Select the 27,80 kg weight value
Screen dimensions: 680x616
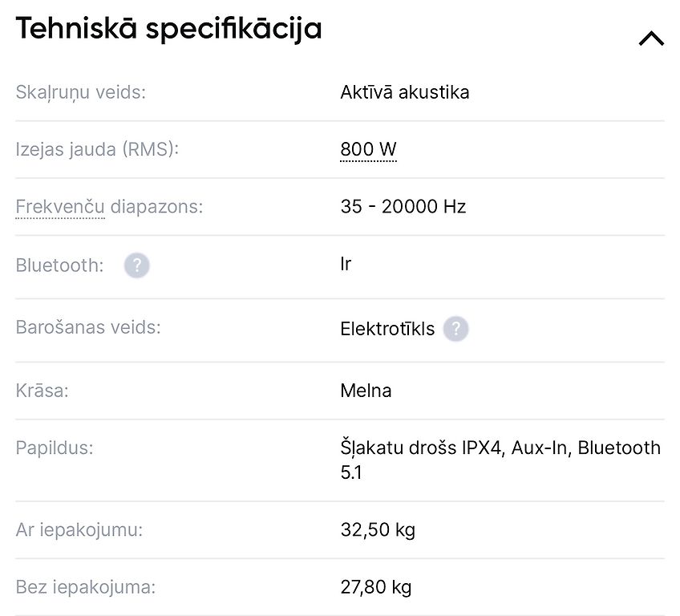[x=376, y=587]
